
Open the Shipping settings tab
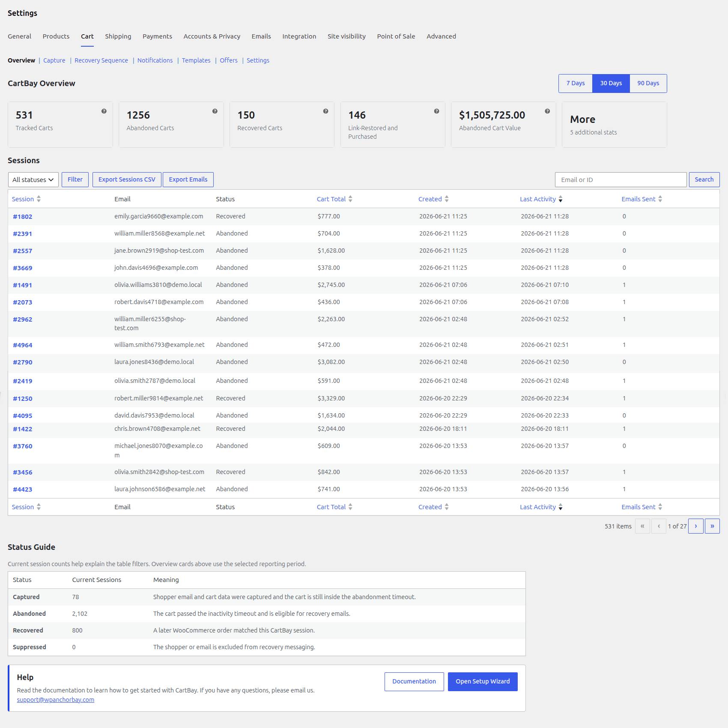pyautogui.click(x=118, y=36)
